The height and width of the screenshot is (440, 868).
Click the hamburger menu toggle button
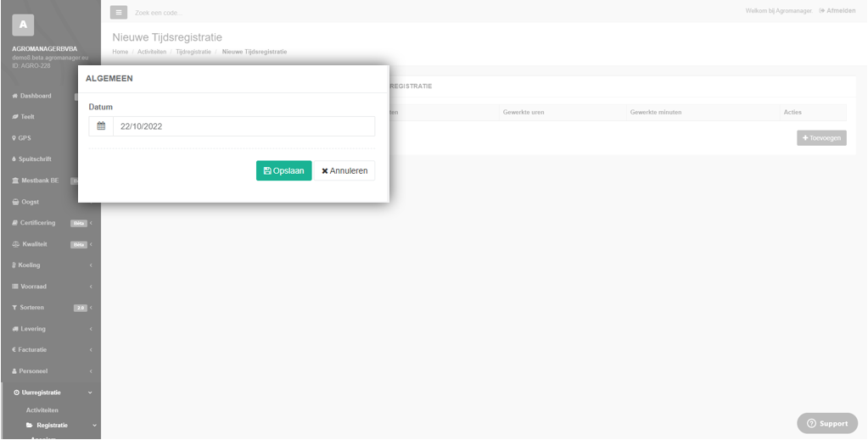[119, 12]
